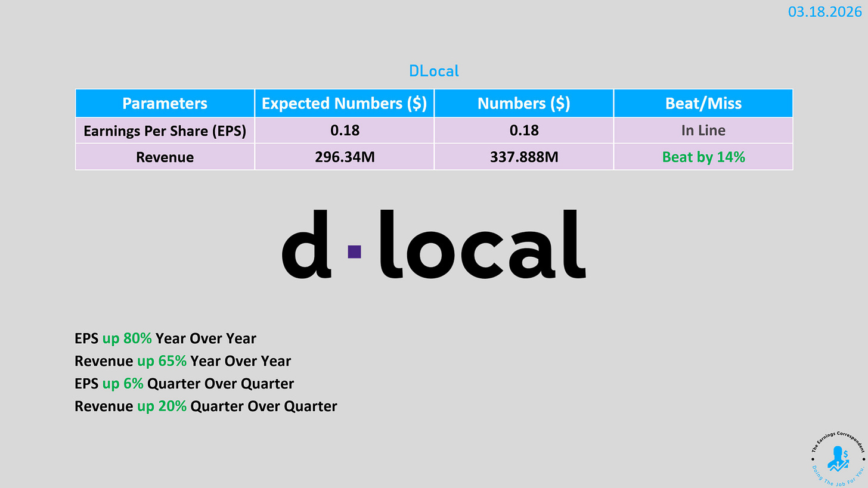Click the Numbers ($) column header
This screenshot has height=488, width=868.
pyautogui.click(x=524, y=103)
